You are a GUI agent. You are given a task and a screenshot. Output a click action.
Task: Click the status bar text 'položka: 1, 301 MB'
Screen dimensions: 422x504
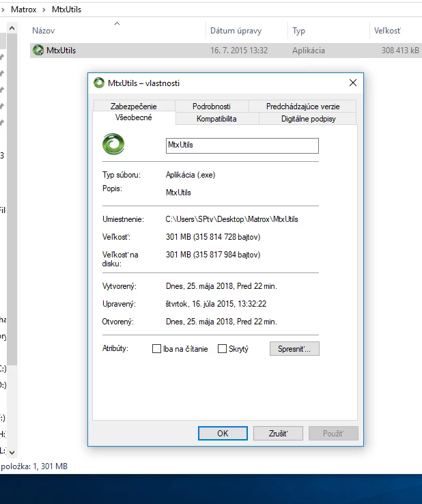34,466
